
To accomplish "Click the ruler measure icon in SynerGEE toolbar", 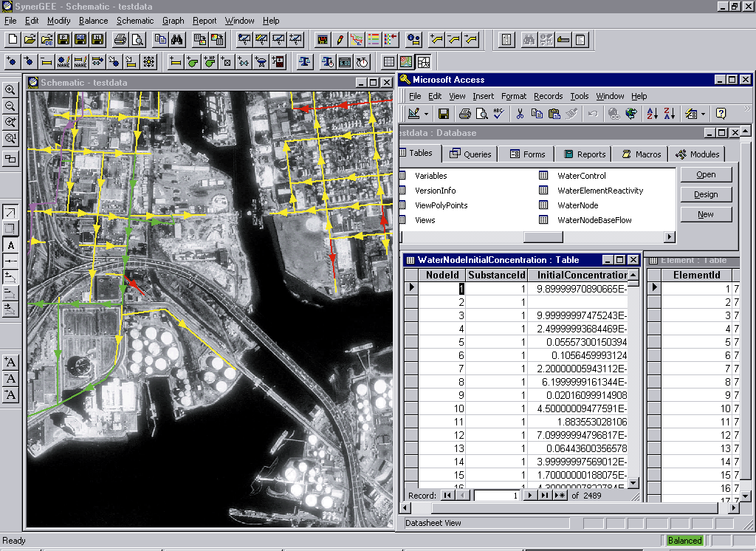I will (x=563, y=40).
